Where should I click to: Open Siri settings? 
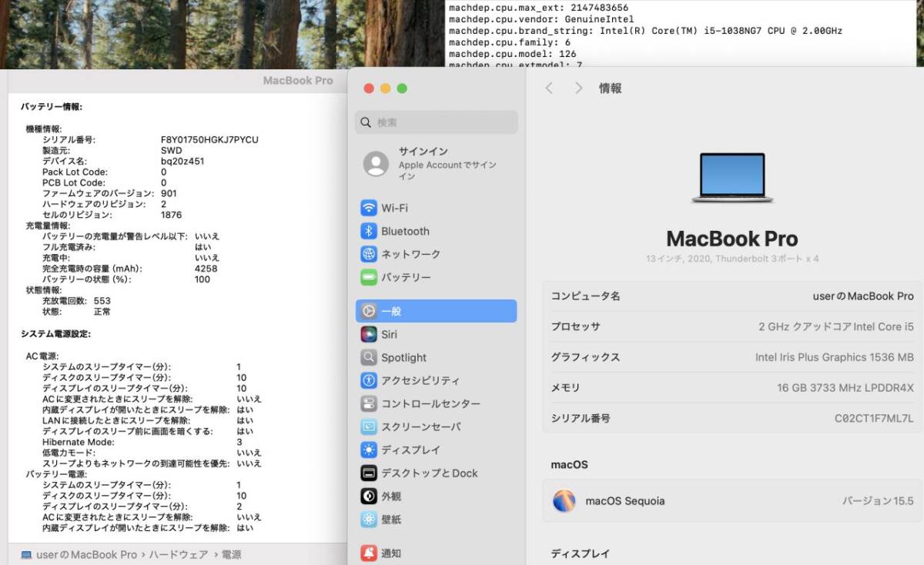point(388,334)
